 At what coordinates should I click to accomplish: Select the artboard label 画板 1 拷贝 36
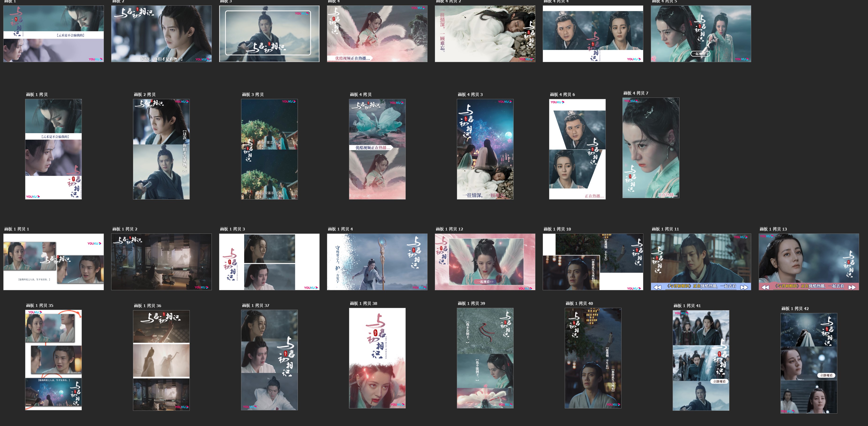[x=148, y=306]
